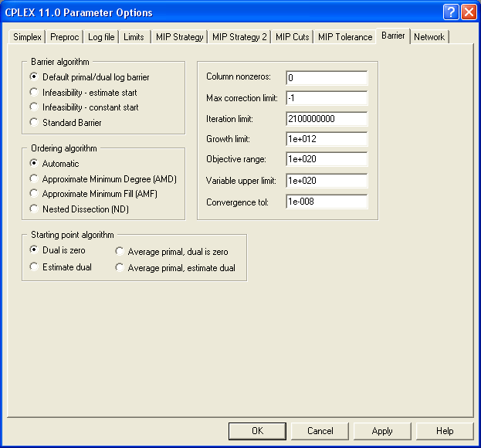Select Dual is zero starting point
Viewport: 481px width, 448px height.
58,250
